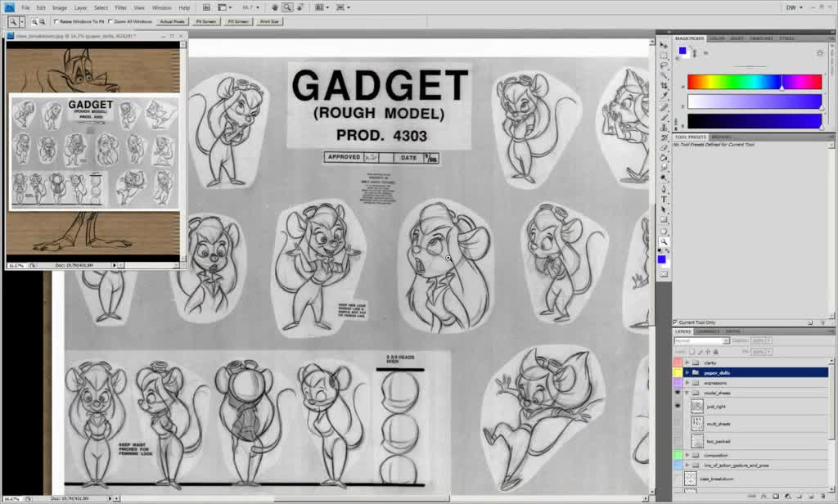The width and height of the screenshot is (838, 504).
Task: Select the Paint Bucket tool
Action: [x=663, y=158]
